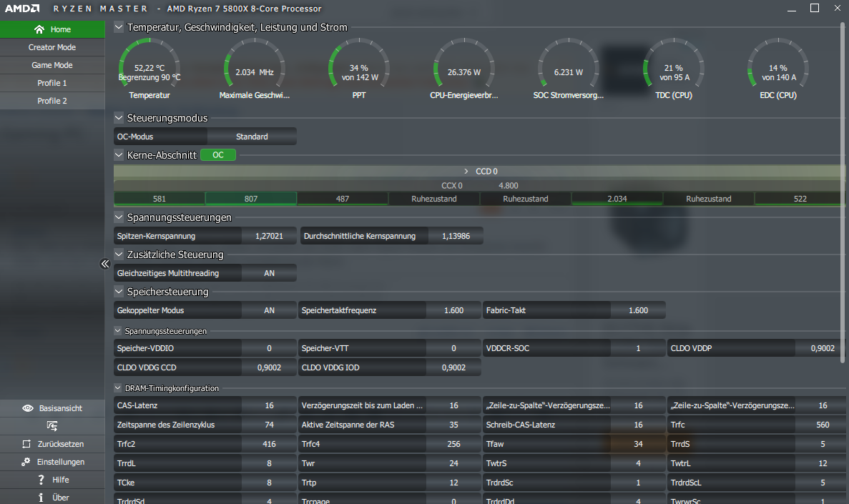Click Gleichzeitiges Multithreading AN value
This screenshot has height=504, width=849.
269,273
